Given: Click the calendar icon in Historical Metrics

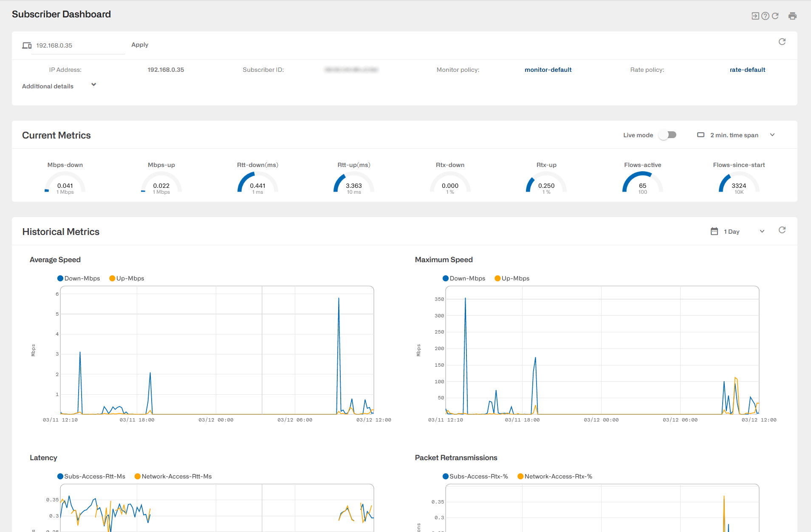Looking at the screenshot, I should click(x=715, y=231).
